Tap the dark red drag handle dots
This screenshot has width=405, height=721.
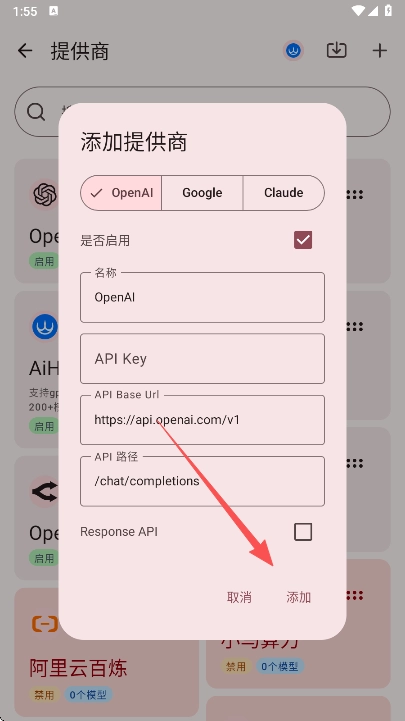coord(354,596)
